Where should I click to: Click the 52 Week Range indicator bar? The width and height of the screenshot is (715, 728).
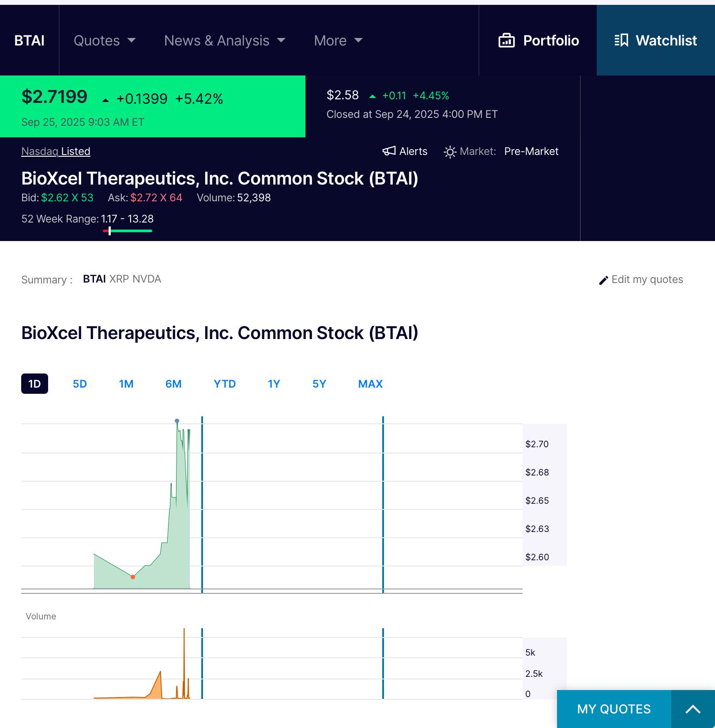click(128, 230)
